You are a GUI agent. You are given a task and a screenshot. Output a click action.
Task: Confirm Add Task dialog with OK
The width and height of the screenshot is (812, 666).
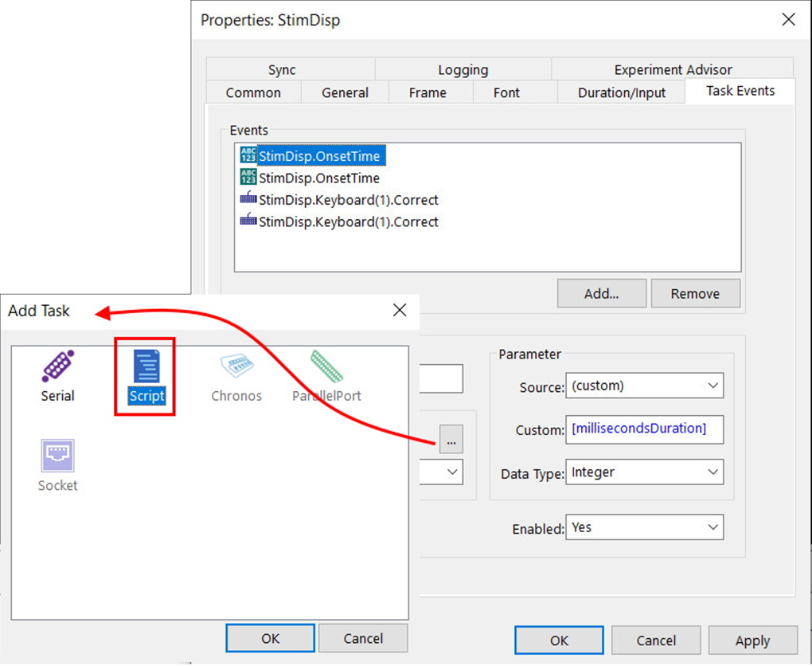click(271, 638)
